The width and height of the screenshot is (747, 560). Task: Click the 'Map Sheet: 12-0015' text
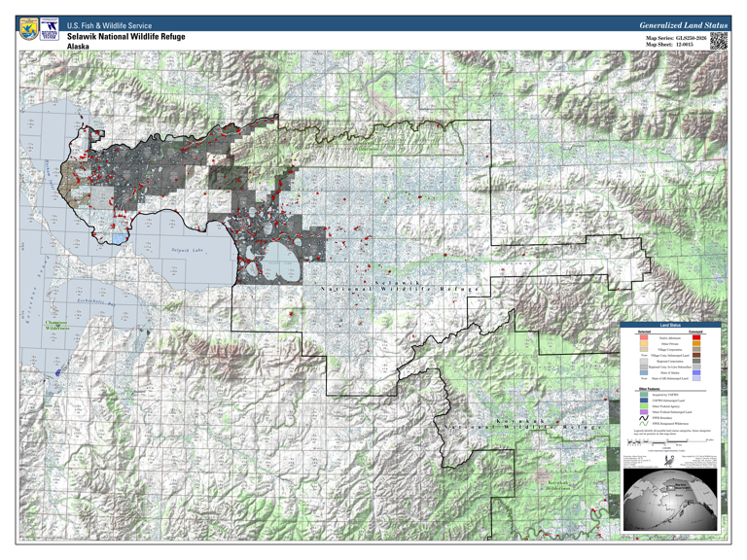click(x=669, y=45)
